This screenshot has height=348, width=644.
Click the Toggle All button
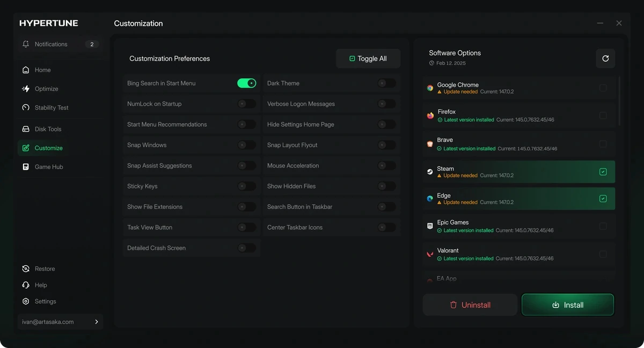pyautogui.click(x=368, y=59)
